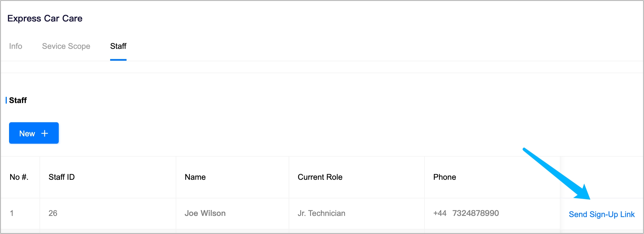The width and height of the screenshot is (644, 234).
Task: Open the Info tab
Action: [16, 46]
